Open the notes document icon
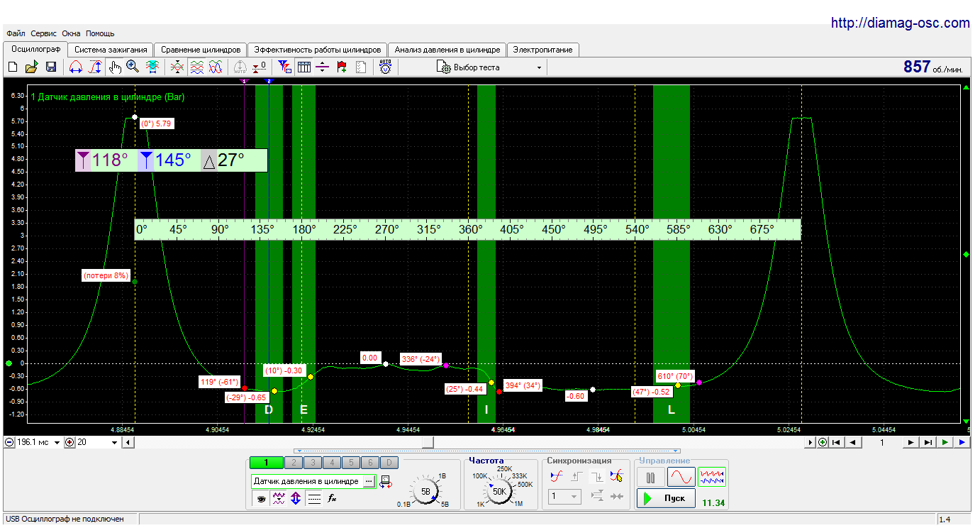This screenshot has width=980, height=528. tap(361, 67)
